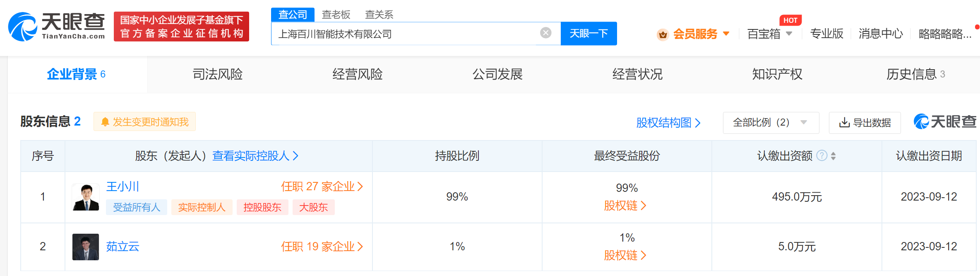Open shareholder 茹立云's name link

tap(122, 247)
